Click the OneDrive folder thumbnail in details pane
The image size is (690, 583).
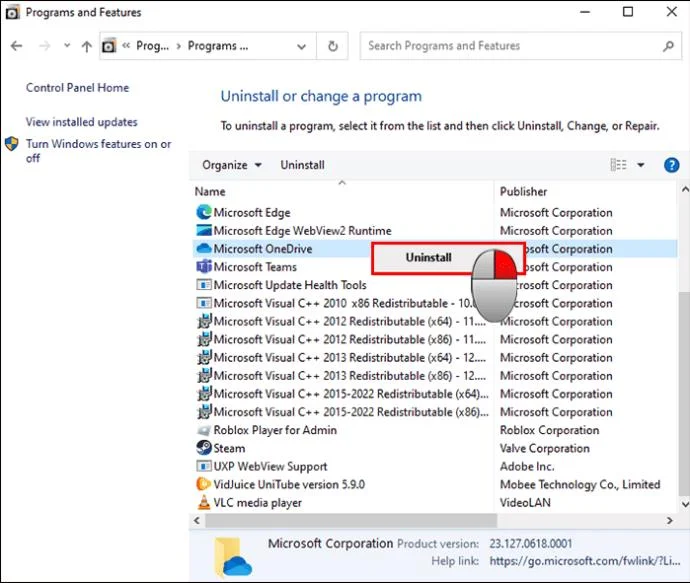tap(232, 557)
